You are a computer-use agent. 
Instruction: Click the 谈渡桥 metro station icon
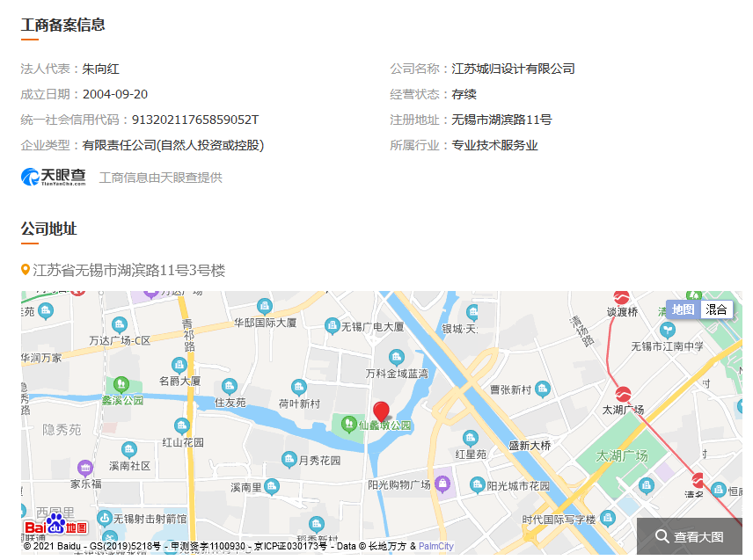tap(621, 297)
